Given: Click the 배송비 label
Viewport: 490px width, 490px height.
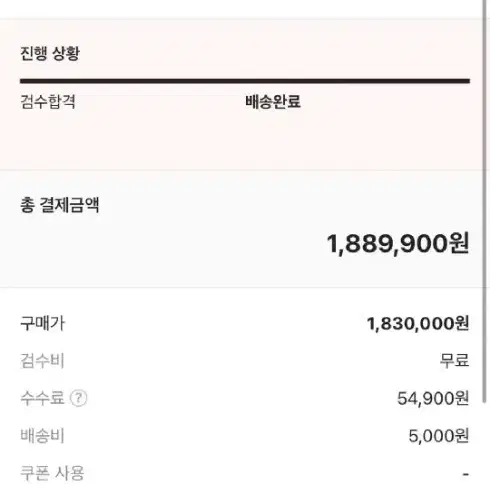Looking at the screenshot, I should (42, 436).
